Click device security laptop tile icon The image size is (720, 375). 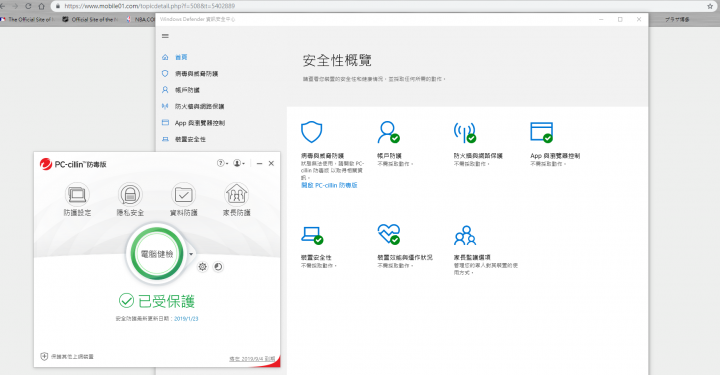click(x=312, y=235)
